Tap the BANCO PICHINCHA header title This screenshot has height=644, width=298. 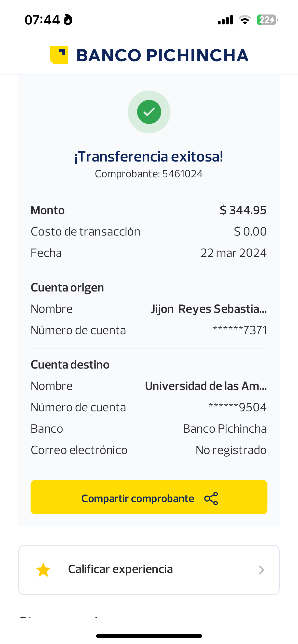162,55
